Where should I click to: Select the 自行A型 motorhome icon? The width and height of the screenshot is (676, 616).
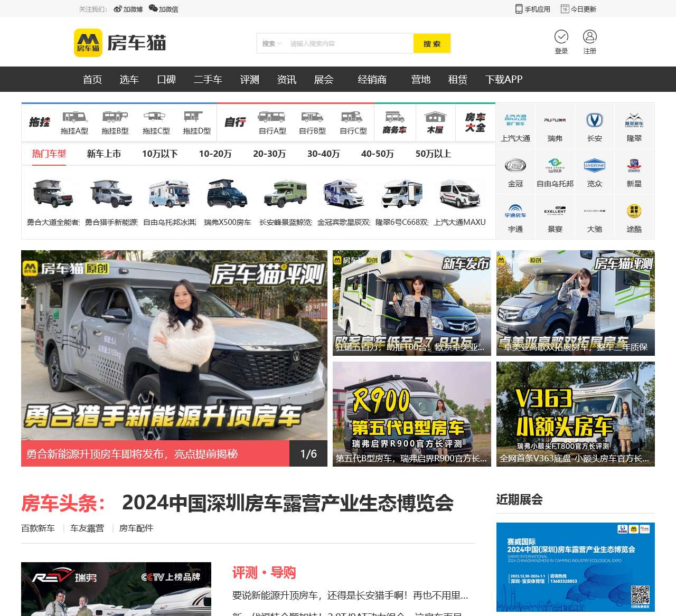tap(271, 117)
